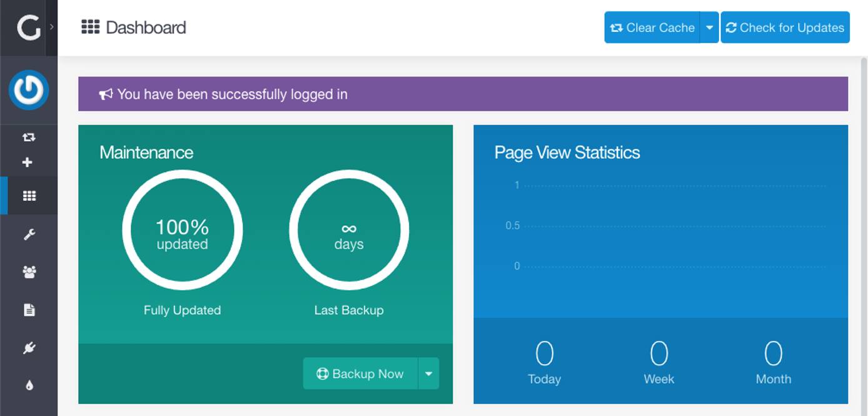This screenshot has height=416, width=868.
Task: Select the Add Page plus icon
Action: (26, 162)
